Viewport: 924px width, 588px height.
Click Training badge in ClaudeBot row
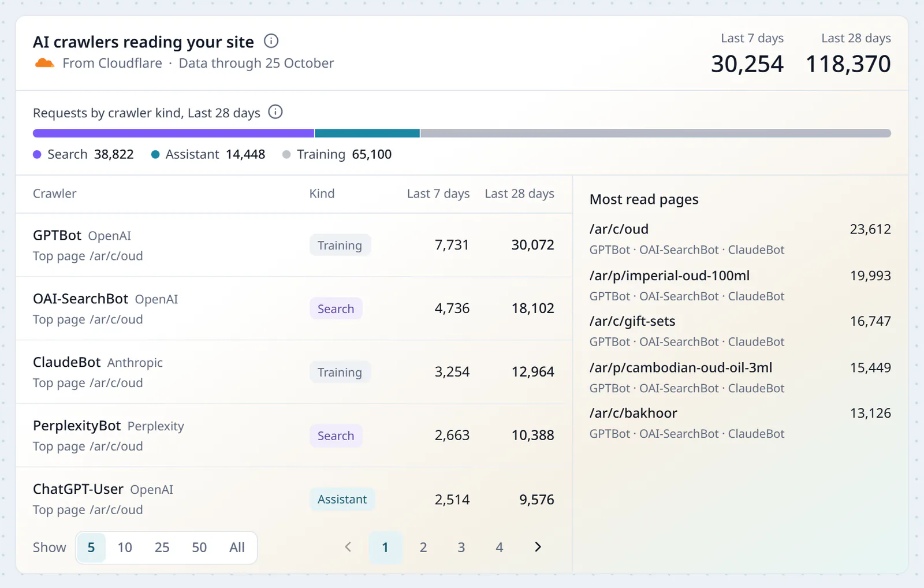click(x=340, y=372)
